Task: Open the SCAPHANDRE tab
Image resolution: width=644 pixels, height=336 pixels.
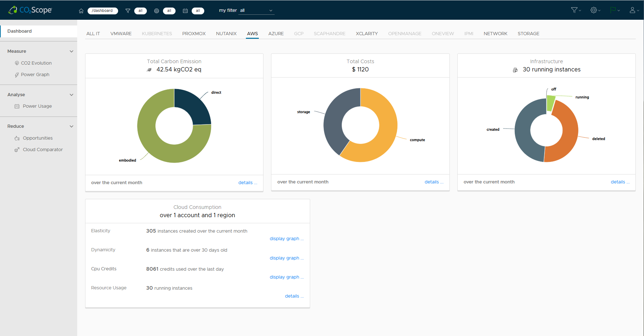Action: coord(330,34)
